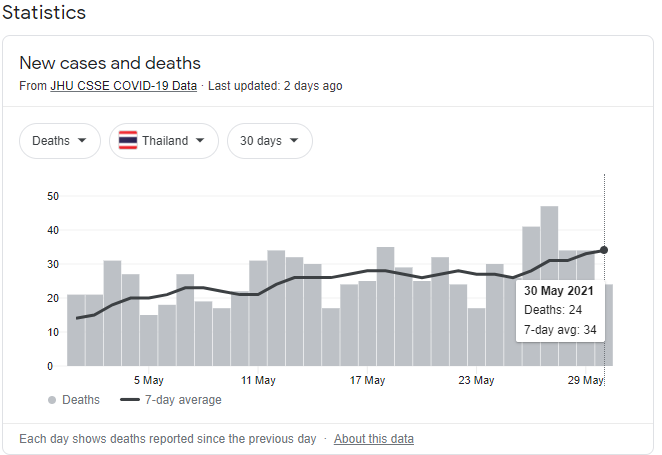This screenshot has width=662, height=455.
Task: Click the 7-day average legend line icon
Action: pyautogui.click(x=129, y=400)
